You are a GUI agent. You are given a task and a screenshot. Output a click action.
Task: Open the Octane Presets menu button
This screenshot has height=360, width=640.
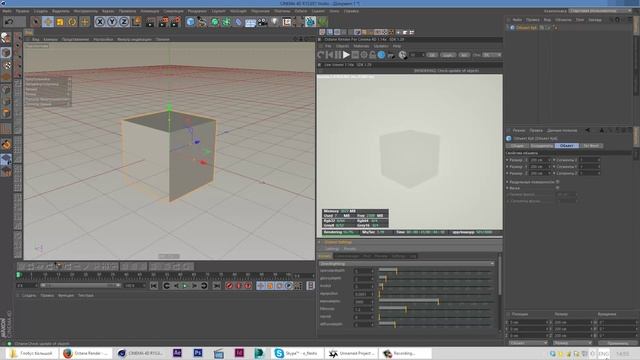(x=349, y=249)
